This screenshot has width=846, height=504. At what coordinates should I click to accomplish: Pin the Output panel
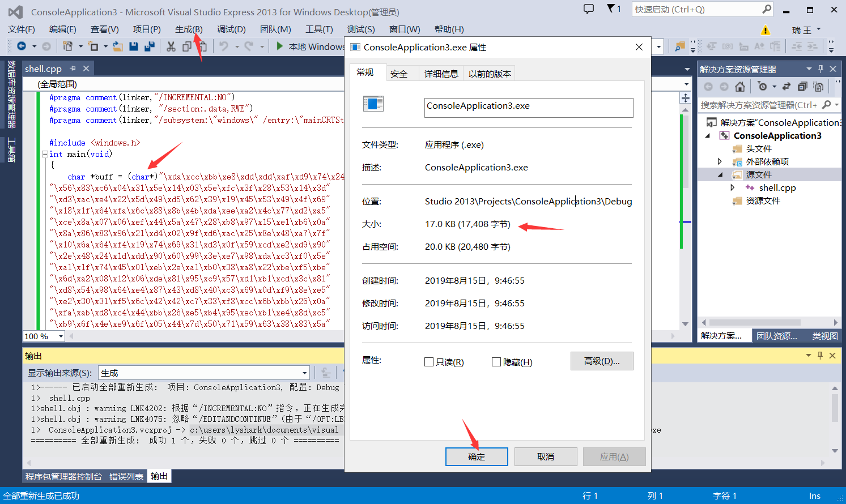[x=820, y=356]
